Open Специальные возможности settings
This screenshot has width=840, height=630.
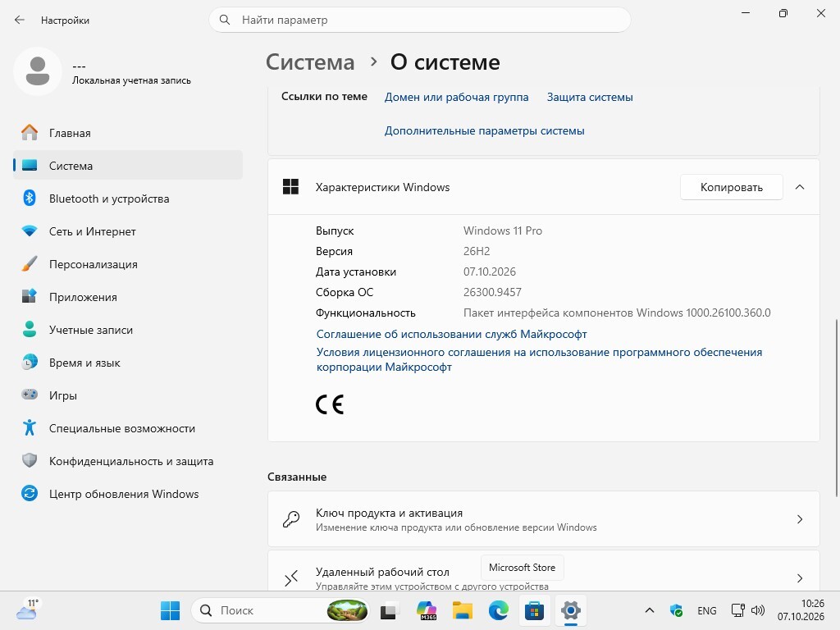coord(127,428)
